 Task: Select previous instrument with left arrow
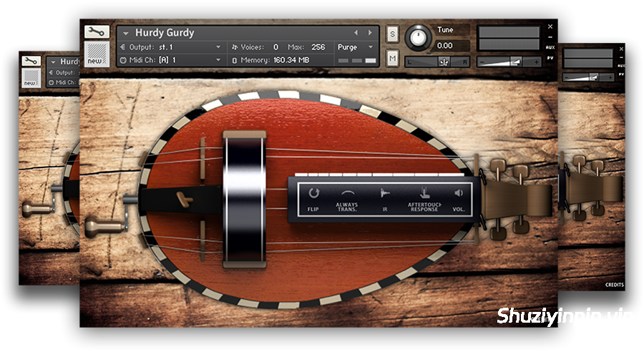click(x=356, y=32)
